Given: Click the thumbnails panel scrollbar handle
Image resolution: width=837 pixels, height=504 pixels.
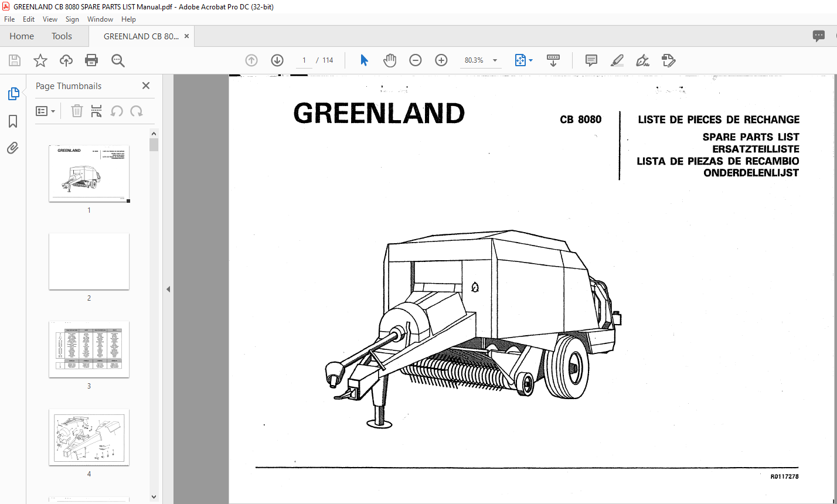Looking at the screenshot, I should [x=154, y=145].
